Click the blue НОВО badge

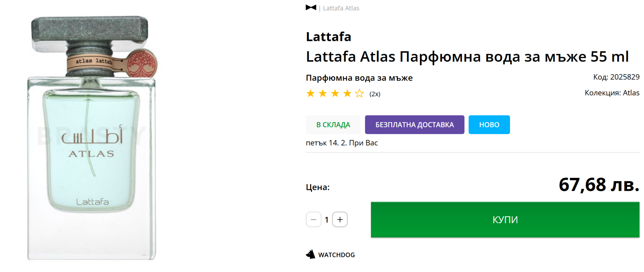pyautogui.click(x=489, y=125)
